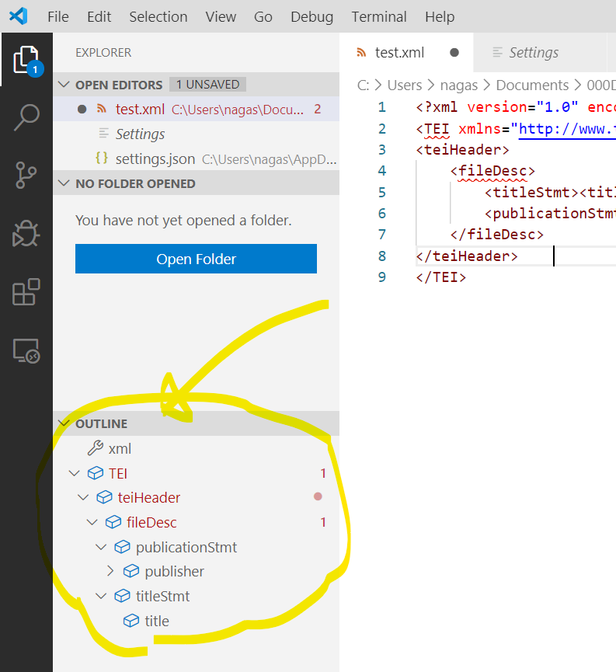Image resolution: width=616 pixels, height=672 pixels.
Task: Click the lines icon beside Settings in Open Editors
Action: [104, 134]
